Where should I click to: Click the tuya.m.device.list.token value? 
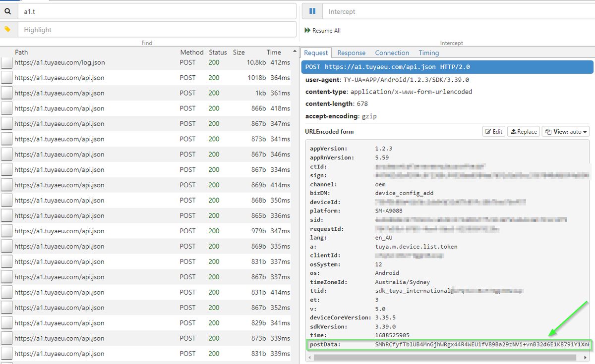tap(416, 246)
